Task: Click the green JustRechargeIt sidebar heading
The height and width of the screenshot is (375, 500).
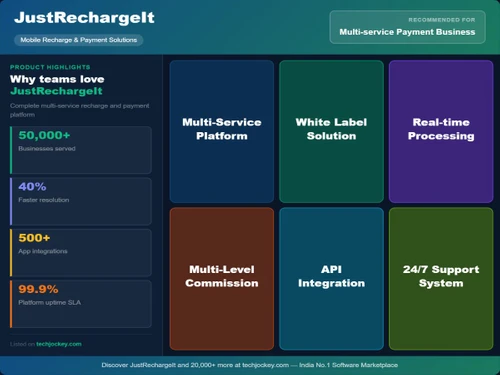Action: pos(56,91)
